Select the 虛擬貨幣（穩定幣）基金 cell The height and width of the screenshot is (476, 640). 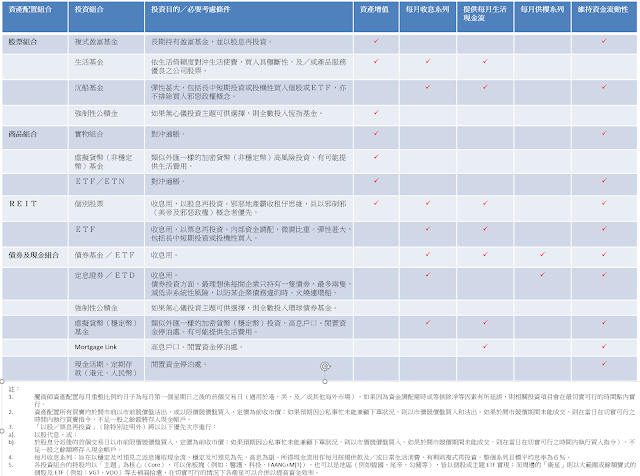point(106,327)
